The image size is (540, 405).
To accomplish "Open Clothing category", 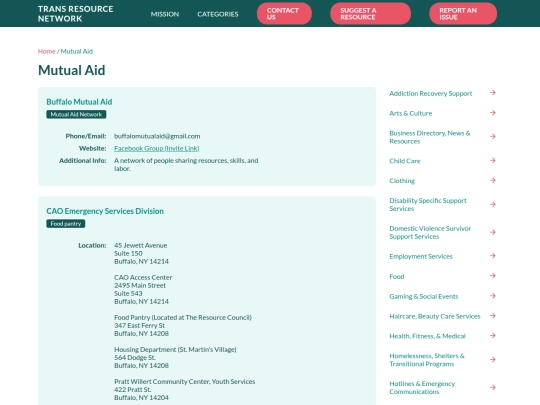I will tap(402, 181).
